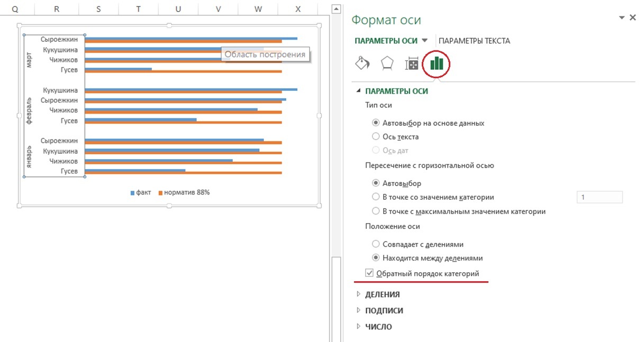Open the Fill & Line paint bucket icon
Screen dimensions: 644x342
click(362, 63)
